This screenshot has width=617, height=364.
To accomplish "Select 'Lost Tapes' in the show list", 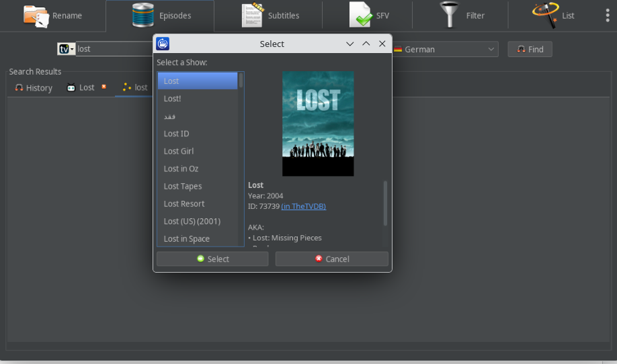I will pyautogui.click(x=198, y=186).
